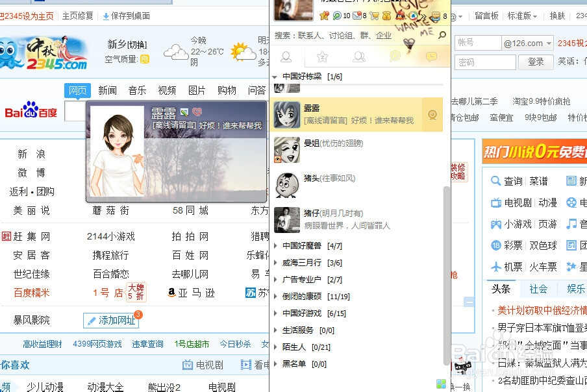Click the 添加网址 button
The image size is (587, 392).
pyautogui.click(x=111, y=321)
